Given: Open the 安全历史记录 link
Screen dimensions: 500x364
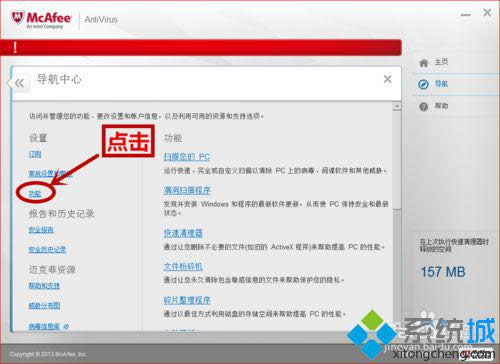Looking at the screenshot, I should [47, 250].
